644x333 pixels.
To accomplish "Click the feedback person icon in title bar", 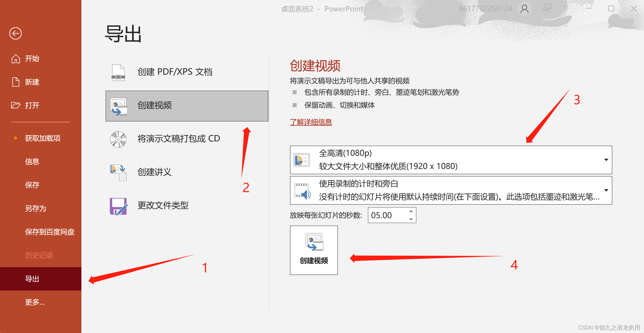I will coord(547,8).
